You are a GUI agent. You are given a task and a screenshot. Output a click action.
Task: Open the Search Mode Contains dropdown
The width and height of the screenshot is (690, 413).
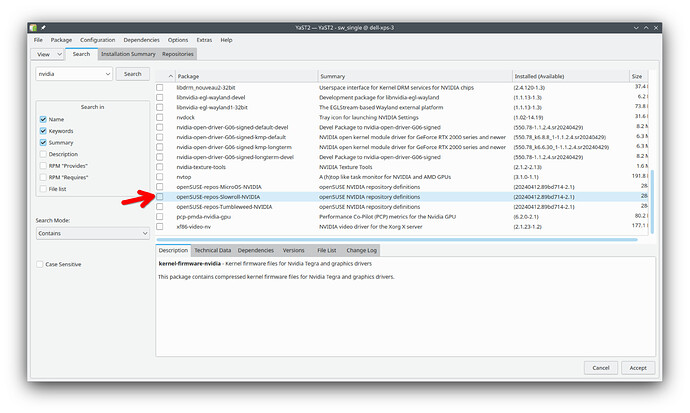pyautogui.click(x=92, y=233)
